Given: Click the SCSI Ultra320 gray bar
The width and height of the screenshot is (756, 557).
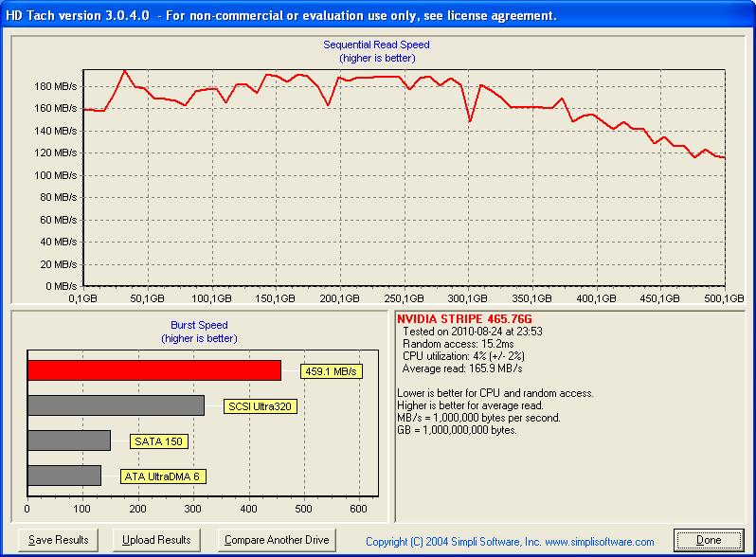Looking at the screenshot, I should click(117, 405).
